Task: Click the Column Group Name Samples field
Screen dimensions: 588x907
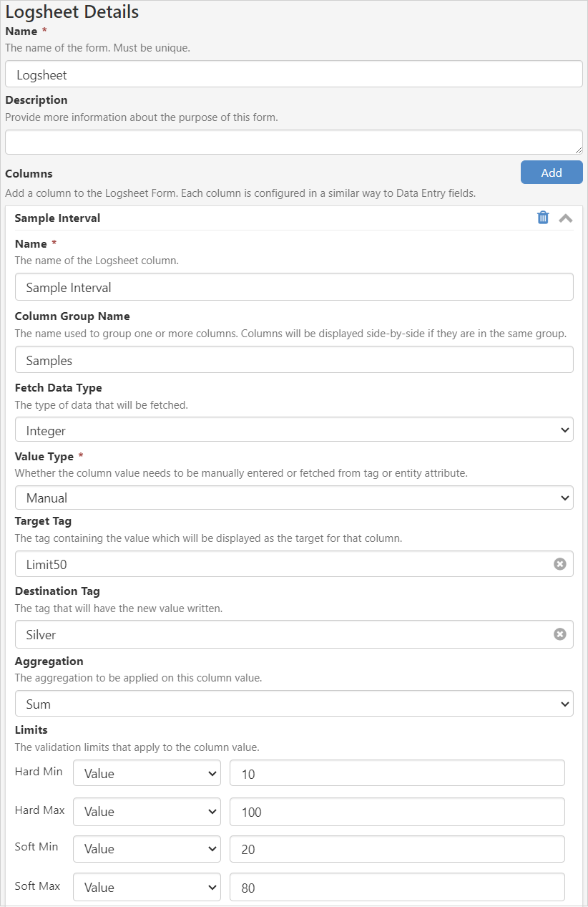Action: [x=293, y=359]
